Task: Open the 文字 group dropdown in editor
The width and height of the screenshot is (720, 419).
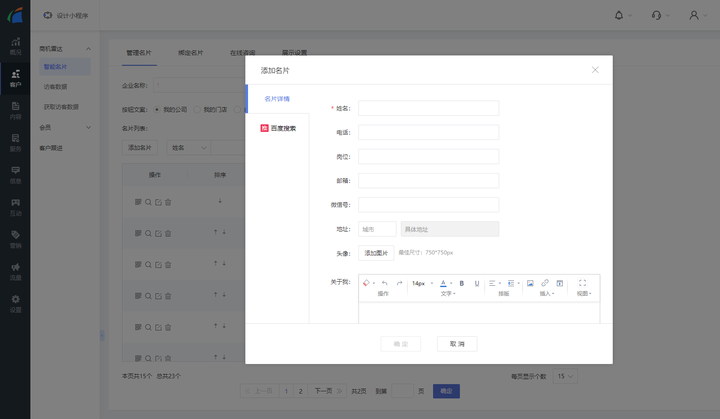Action: click(448, 294)
